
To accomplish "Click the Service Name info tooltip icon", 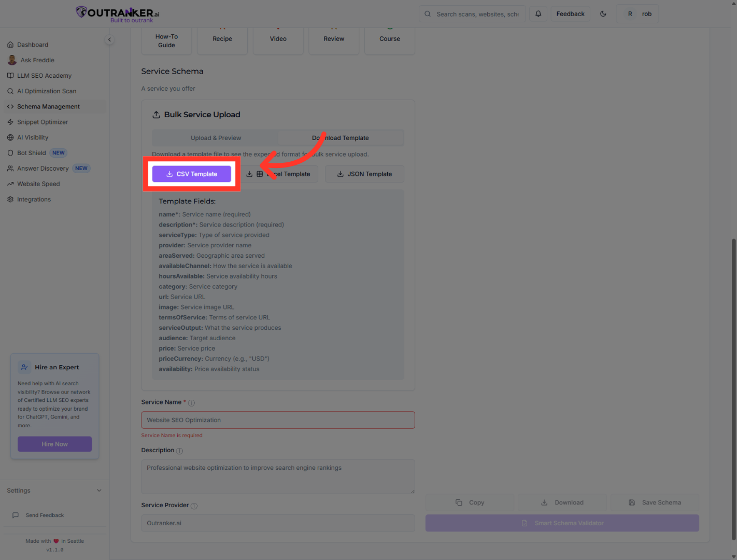I will click(x=191, y=402).
